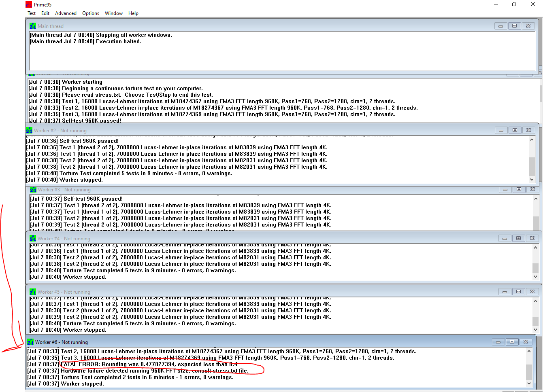
Task: Click 'Self-test 960K passed!' in Worker #2
Action: [x=72, y=141]
